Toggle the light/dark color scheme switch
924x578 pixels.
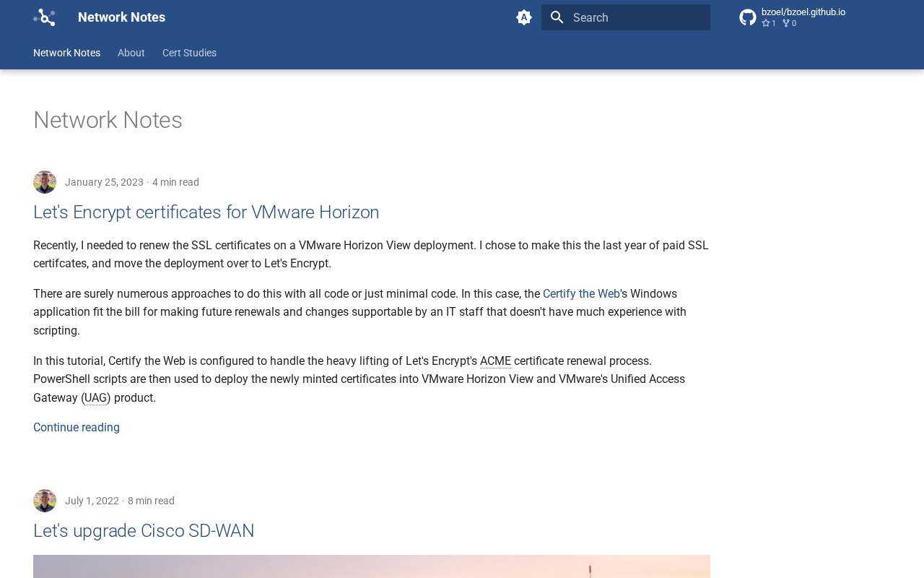[x=524, y=17]
